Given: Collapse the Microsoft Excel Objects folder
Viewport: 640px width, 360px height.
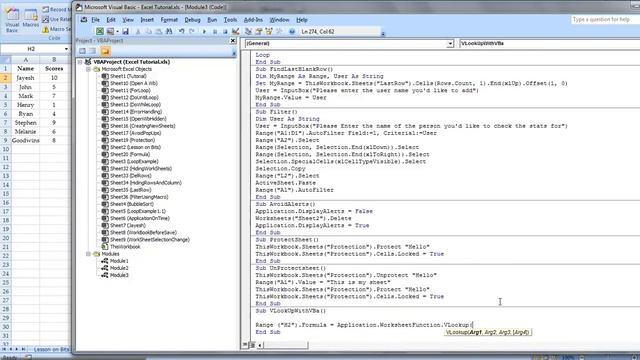Looking at the screenshot, I should 88,69.
